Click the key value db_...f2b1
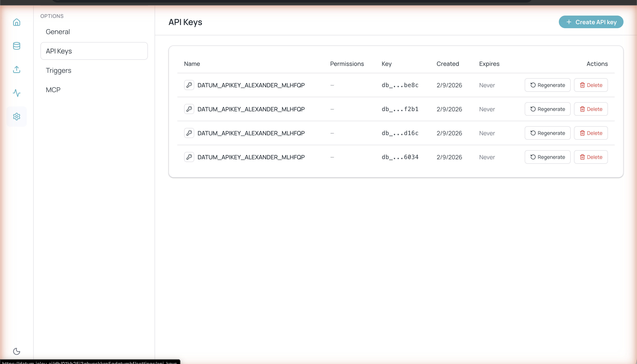The height and width of the screenshot is (364, 637). point(400,109)
